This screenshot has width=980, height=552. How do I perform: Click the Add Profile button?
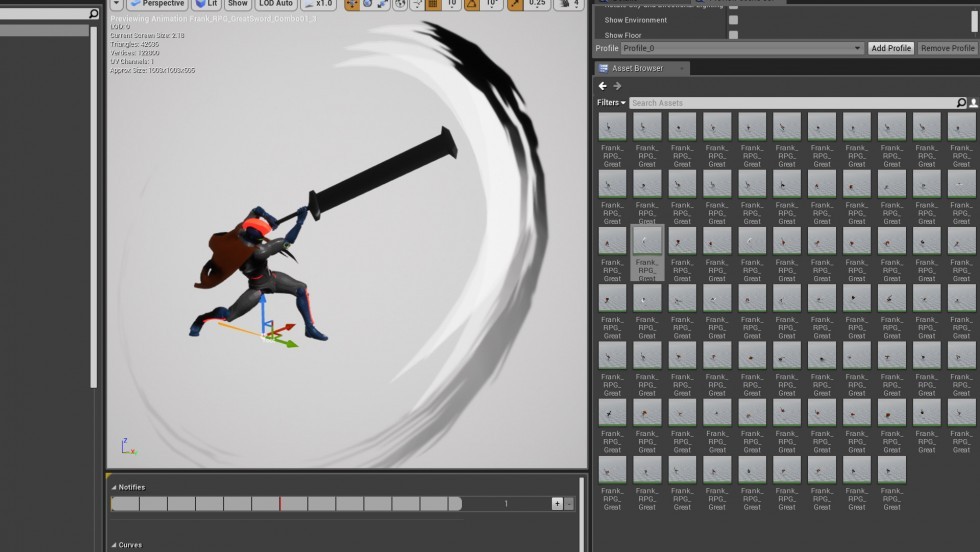pos(891,48)
